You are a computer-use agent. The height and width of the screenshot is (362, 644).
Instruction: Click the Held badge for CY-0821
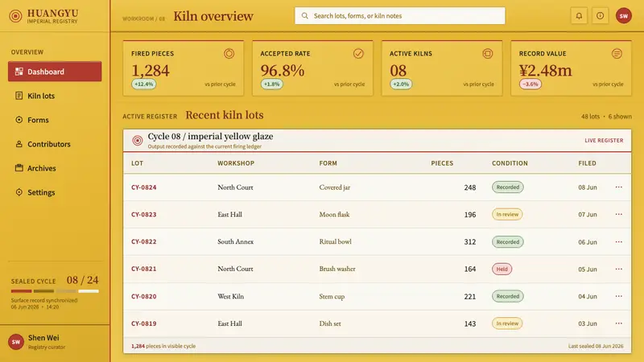502,269
